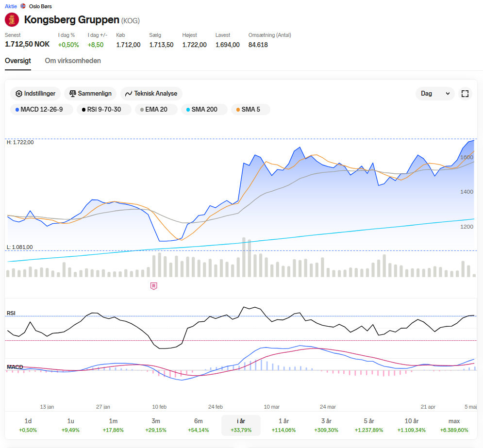Viewport: 483px width, 448px height.
Task: Click the trend line icon in Teknisk Analyse
Action: click(x=129, y=94)
